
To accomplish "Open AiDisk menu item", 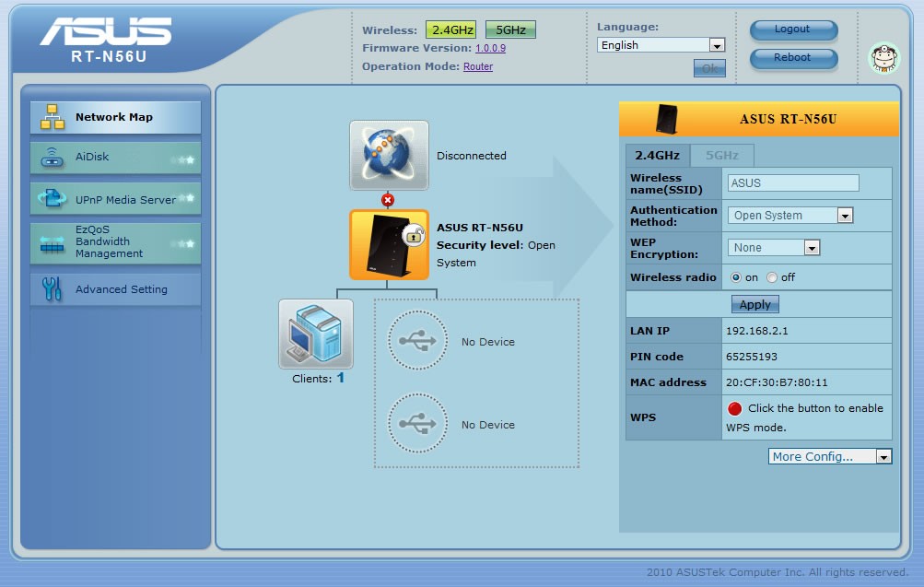I will click(115, 158).
